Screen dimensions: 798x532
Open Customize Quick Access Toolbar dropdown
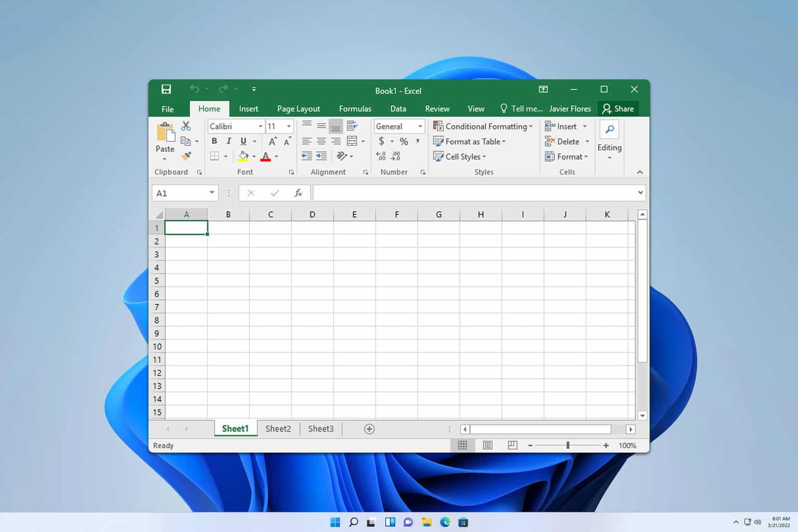(254, 89)
